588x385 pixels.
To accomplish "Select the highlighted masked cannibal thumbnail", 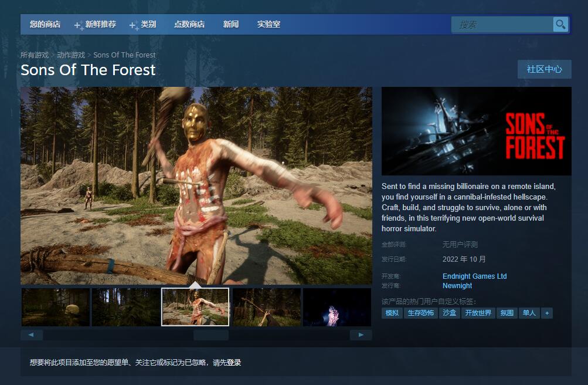I will point(195,307).
